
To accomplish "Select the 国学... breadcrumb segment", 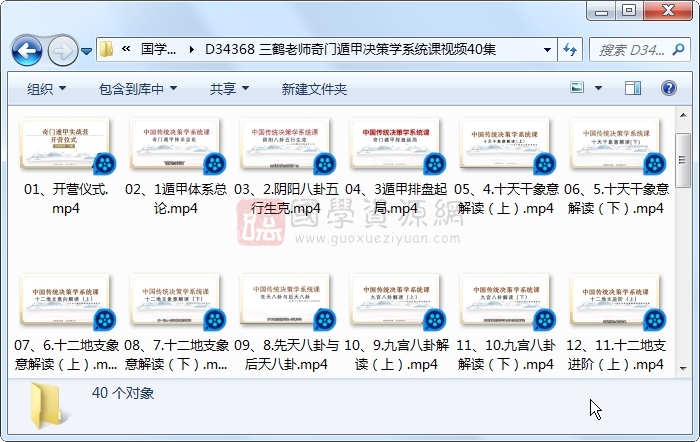I will (x=158, y=49).
